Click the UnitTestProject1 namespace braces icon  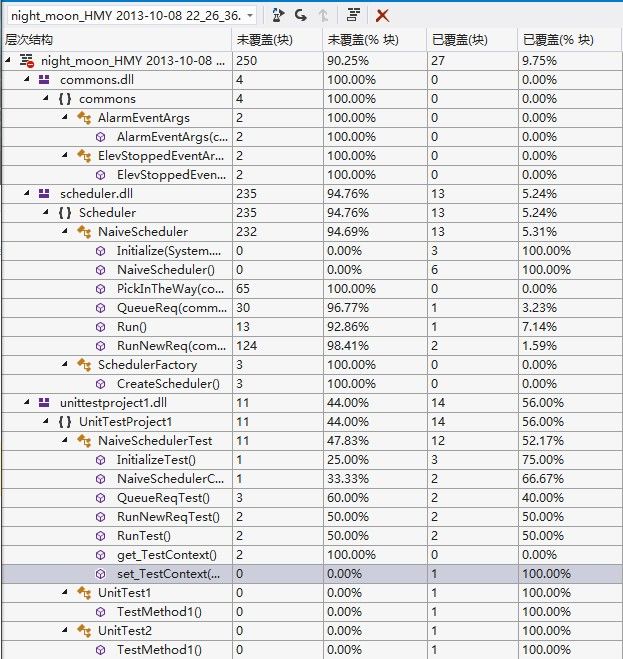coord(65,422)
